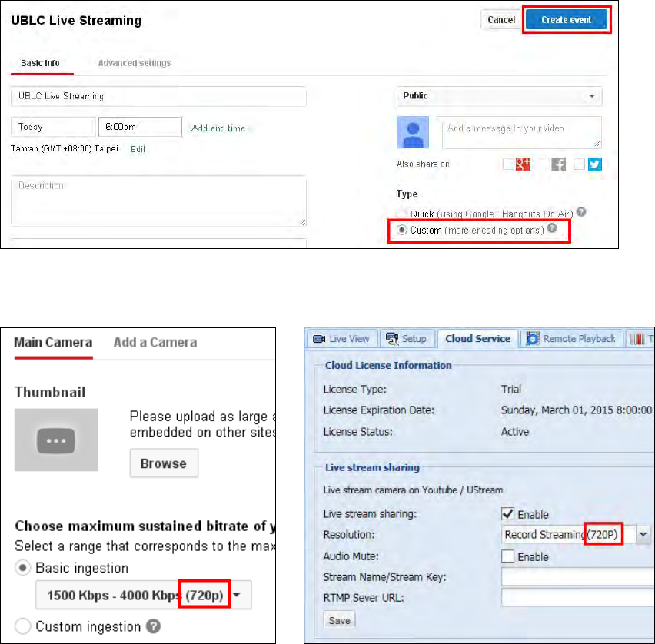This screenshot has width=655, height=644.
Task: Open the Public privacy dropdown
Action: (x=499, y=96)
